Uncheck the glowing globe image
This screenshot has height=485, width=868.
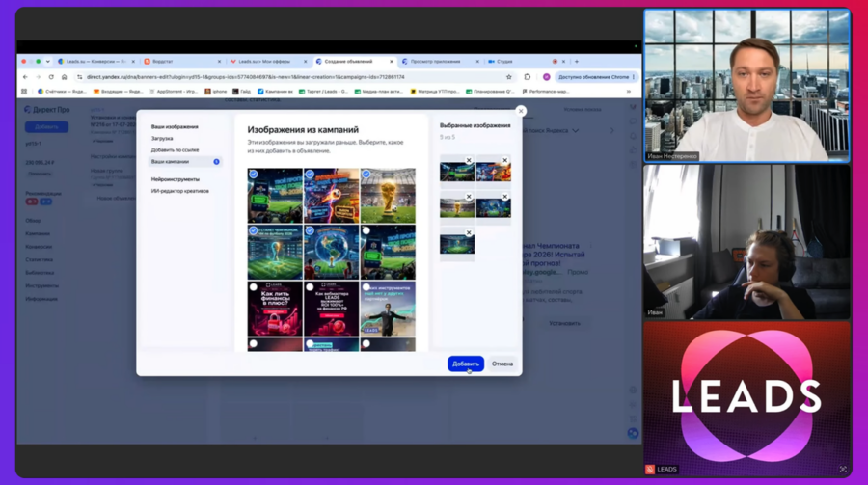coord(310,230)
